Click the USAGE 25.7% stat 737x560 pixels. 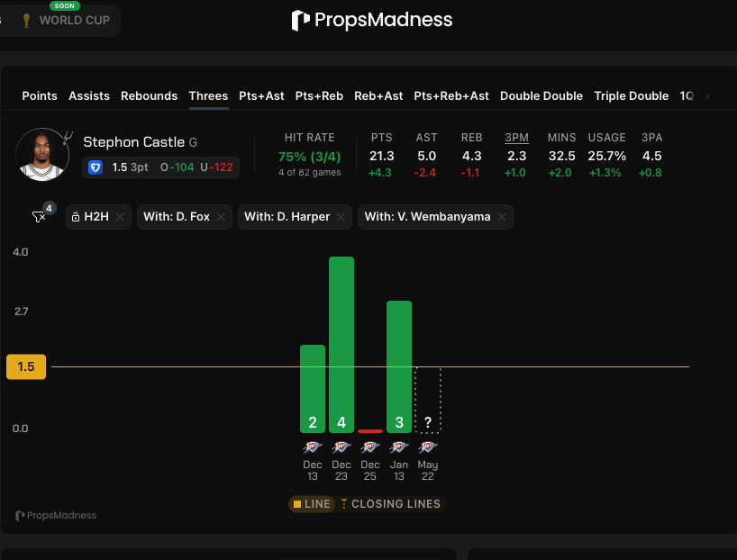point(606,156)
